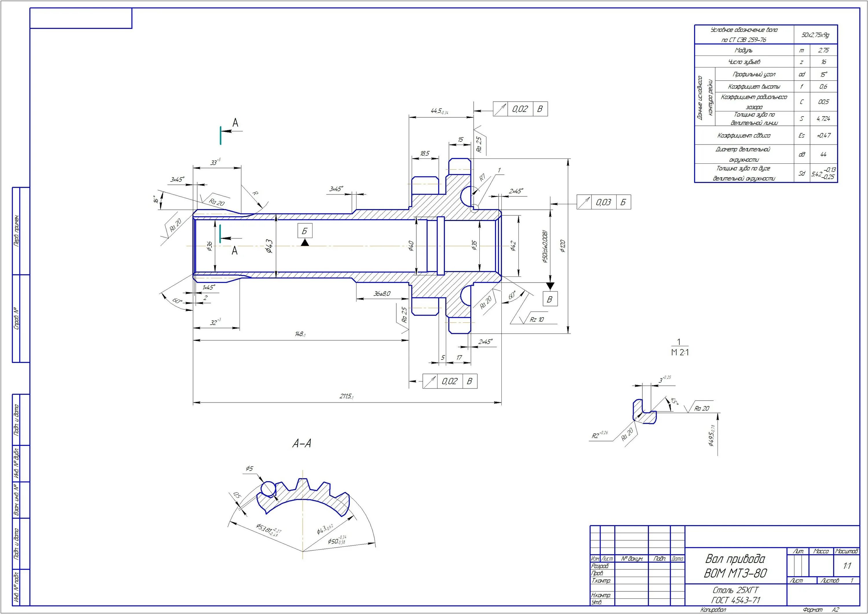The height and width of the screenshot is (614, 868).
Task: Select the 'R2' radius callout in detail view
Action: click(x=600, y=435)
